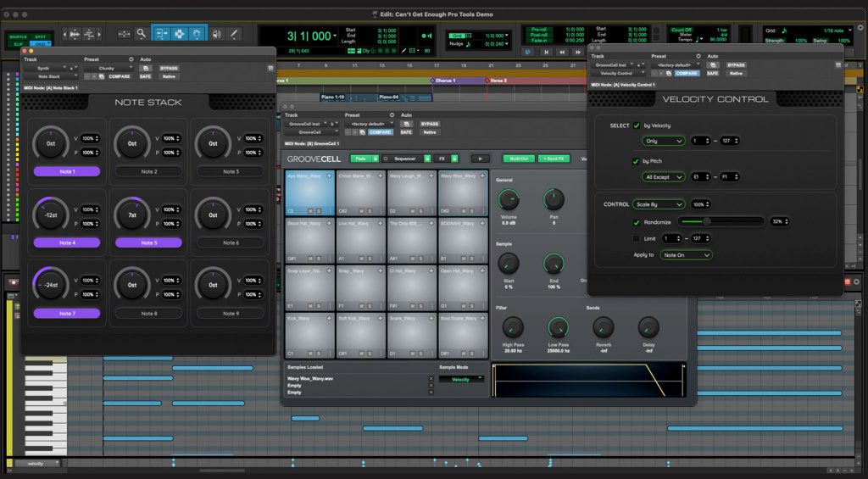
Task: Enable Note 9 in Note Stack
Action: (x=231, y=314)
